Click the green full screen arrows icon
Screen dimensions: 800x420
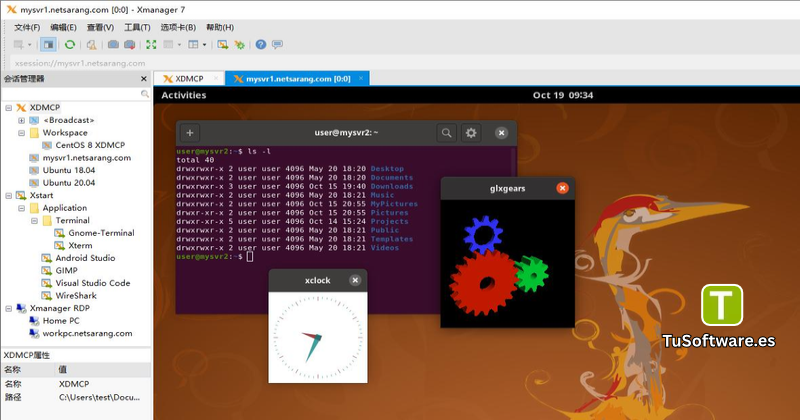tap(152, 45)
